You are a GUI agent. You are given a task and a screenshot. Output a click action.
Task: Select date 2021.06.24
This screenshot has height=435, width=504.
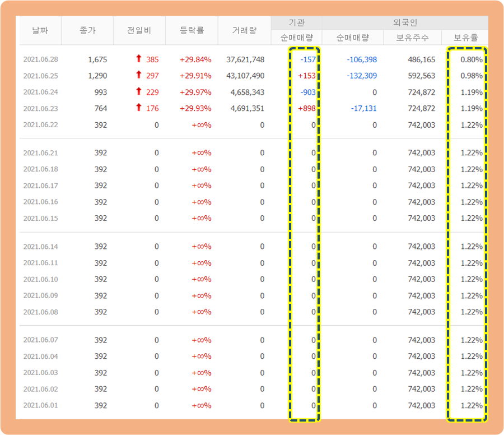click(41, 92)
